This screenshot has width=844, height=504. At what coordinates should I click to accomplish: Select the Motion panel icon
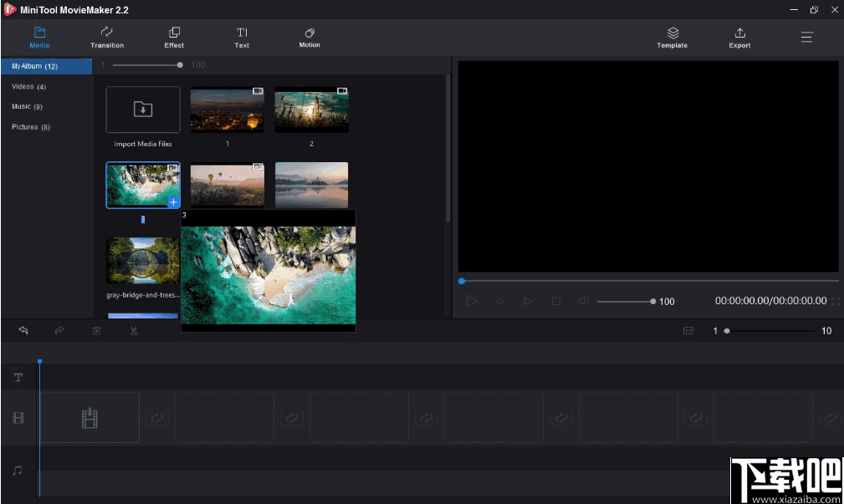pyautogui.click(x=309, y=38)
